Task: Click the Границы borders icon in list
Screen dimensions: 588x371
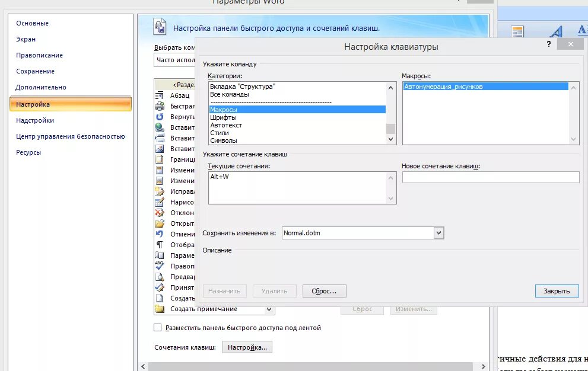Action: pyautogui.click(x=160, y=159)
